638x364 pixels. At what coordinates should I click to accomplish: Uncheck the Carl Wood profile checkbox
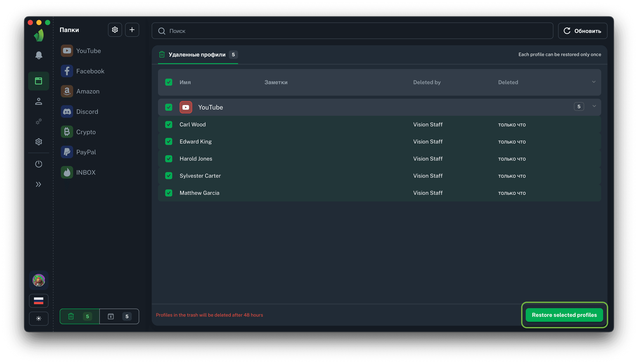coord(169,124)
